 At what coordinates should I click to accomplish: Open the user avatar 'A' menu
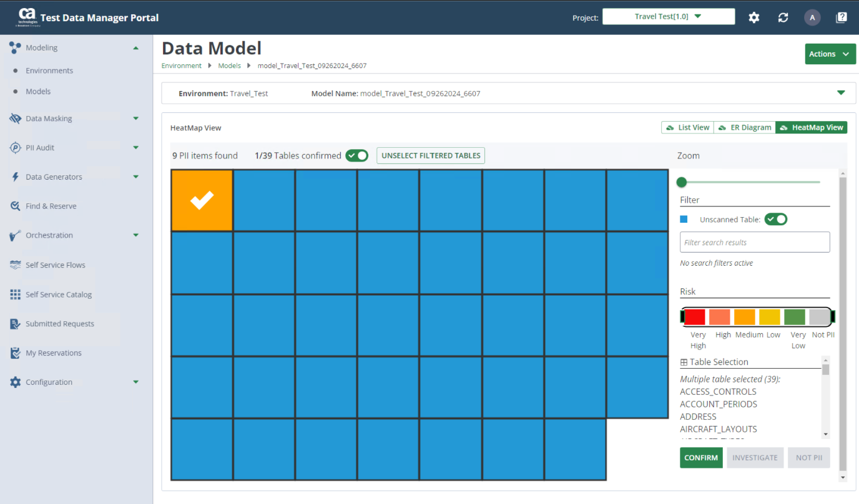812,17
